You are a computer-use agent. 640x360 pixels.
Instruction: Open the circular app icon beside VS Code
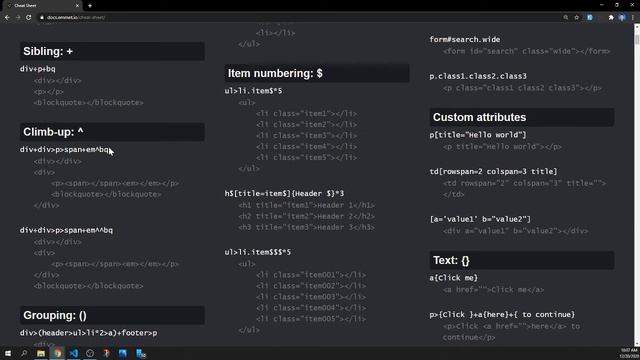click(x=90, y=353)
